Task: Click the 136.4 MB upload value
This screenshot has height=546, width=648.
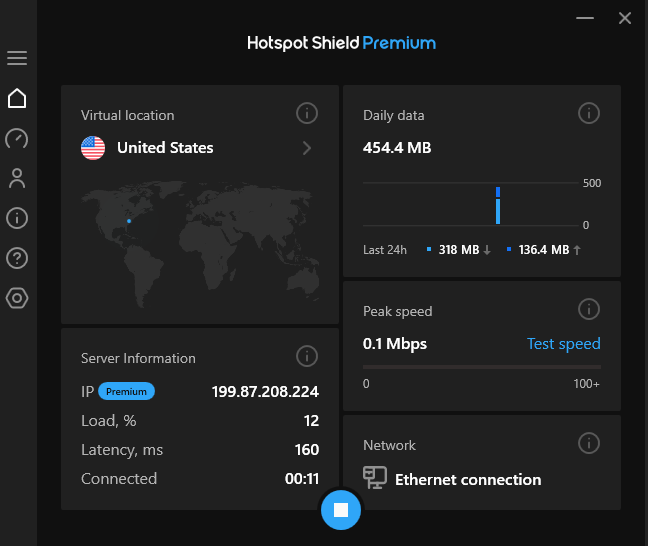Action: (x=544, y=250)
